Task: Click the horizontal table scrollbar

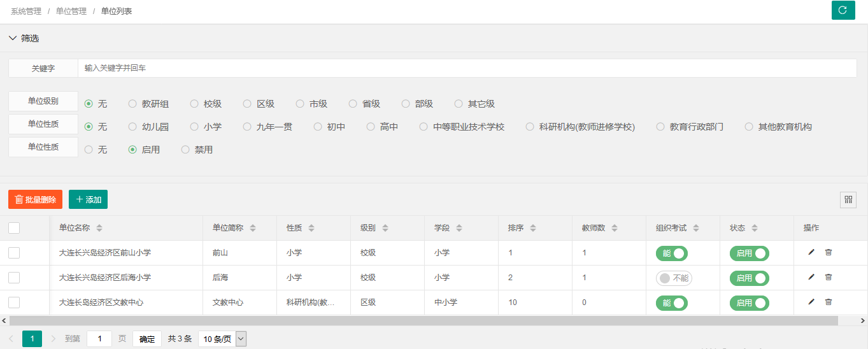Action: pos(423,321)
